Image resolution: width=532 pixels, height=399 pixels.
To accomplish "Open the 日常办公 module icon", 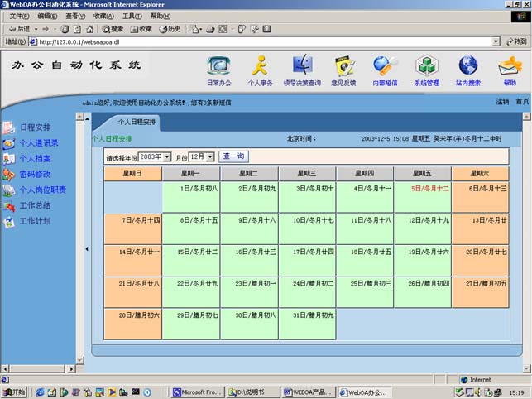I will pyautogui.click(x=218, y=66).
